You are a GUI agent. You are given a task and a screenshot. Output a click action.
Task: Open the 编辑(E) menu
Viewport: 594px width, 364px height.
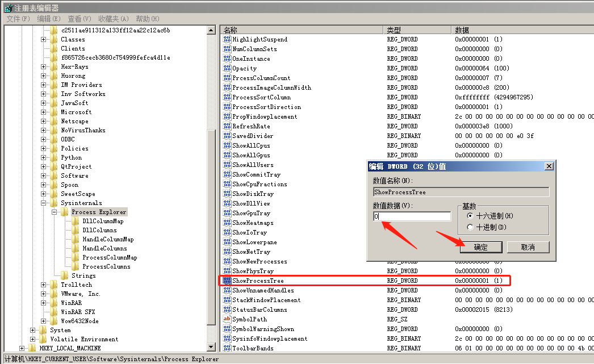coord(48,19)
